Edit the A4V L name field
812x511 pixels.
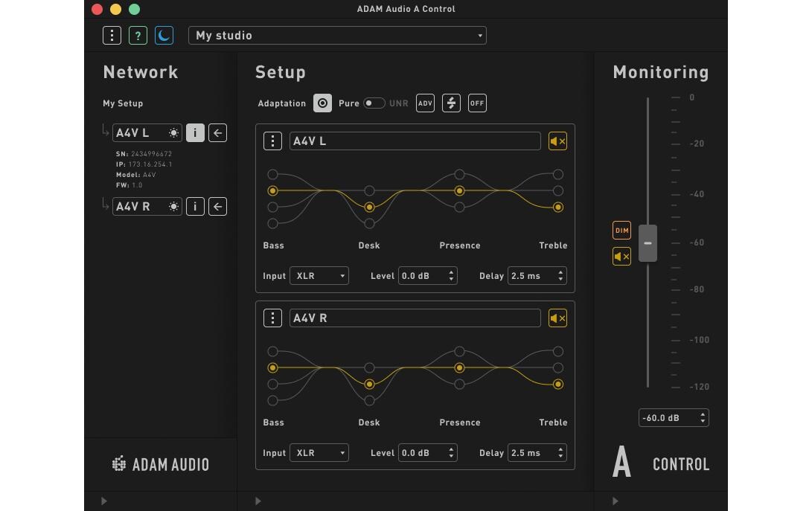415,141
